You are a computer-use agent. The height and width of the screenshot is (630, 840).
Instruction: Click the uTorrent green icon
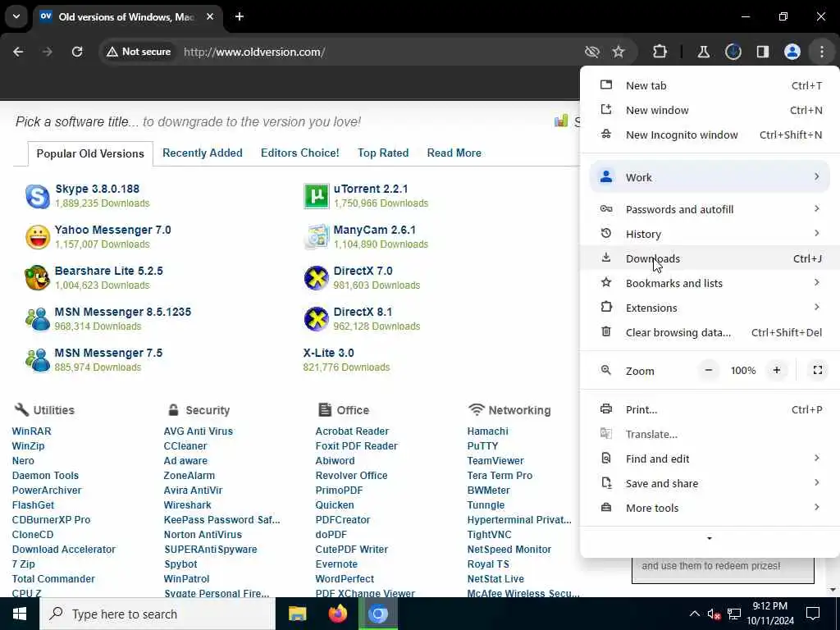316,195
